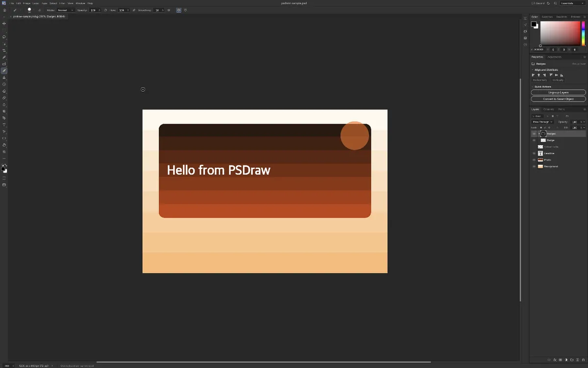Select the History Brush tool
Screen dimensions: 588x368
pyautogui.click(x=4, y=84)
